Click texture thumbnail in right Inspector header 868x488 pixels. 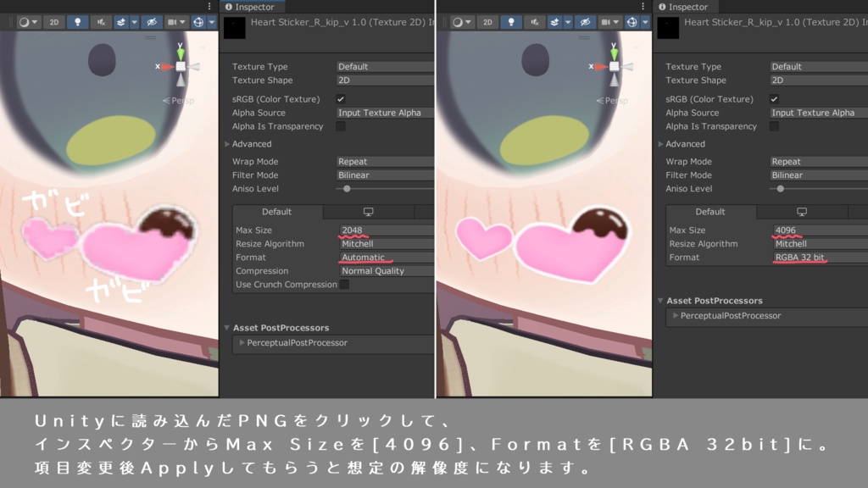pyautogui.click(x=668, y=28)
